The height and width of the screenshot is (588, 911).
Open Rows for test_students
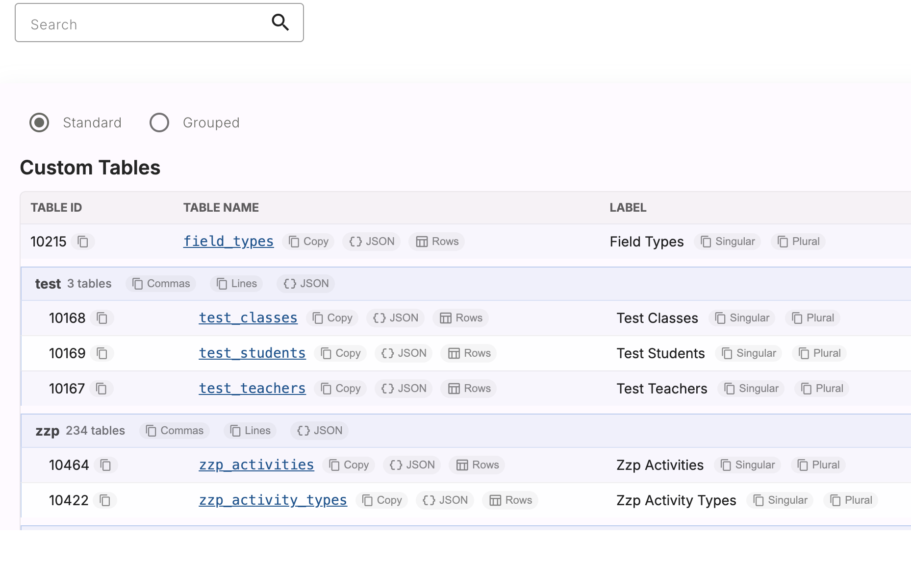click(469, 353)
